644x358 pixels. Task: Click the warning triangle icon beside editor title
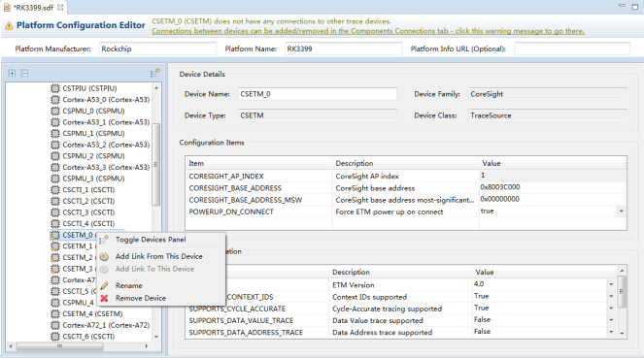click(9, 26)
